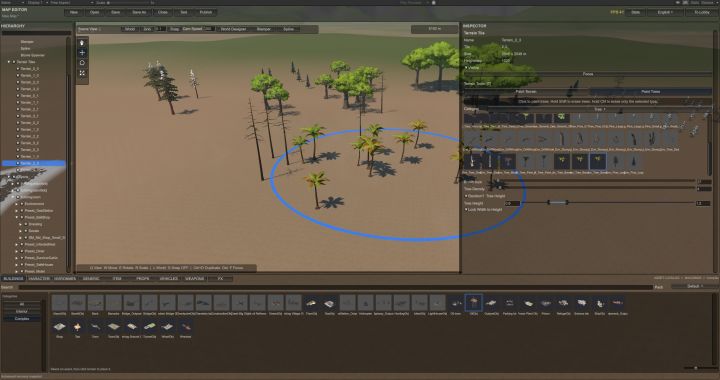Viewport: 720px width, 380px height.
Task: Click the Focus button in inspector
Action: point(588,74)
